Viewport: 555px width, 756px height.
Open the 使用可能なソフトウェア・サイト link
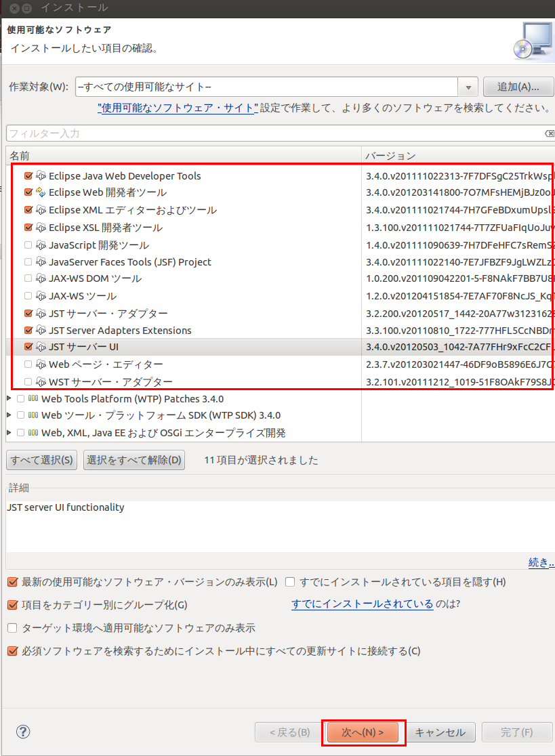click(x=178, y=108)
